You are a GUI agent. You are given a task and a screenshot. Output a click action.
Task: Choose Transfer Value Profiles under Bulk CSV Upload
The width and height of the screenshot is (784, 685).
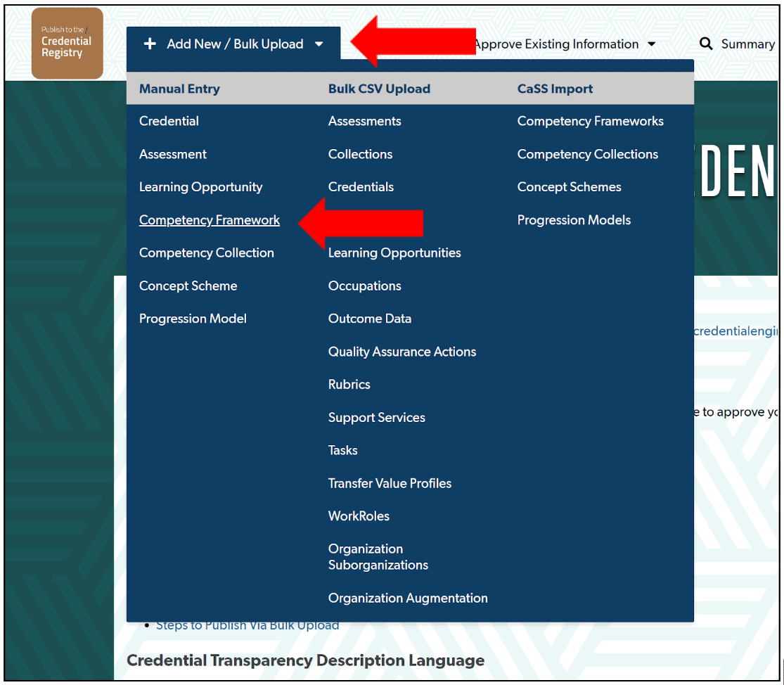click(x=390, y=483)
